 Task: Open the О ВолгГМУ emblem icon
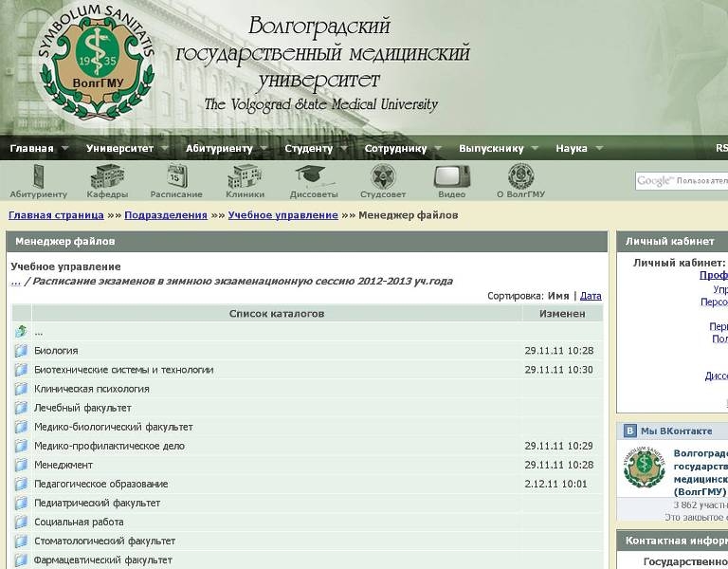pyautogui.click(x=521, y=176)
